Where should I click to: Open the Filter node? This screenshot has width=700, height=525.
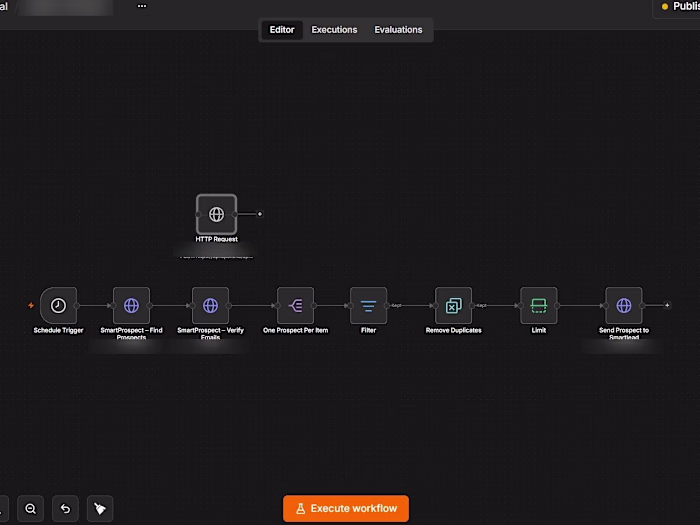pyautogui.click(x=368, y=305)
